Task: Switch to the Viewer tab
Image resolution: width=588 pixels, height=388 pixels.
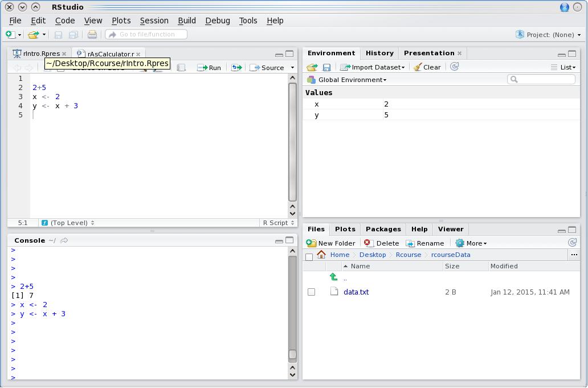Action: tap(450, 229)
